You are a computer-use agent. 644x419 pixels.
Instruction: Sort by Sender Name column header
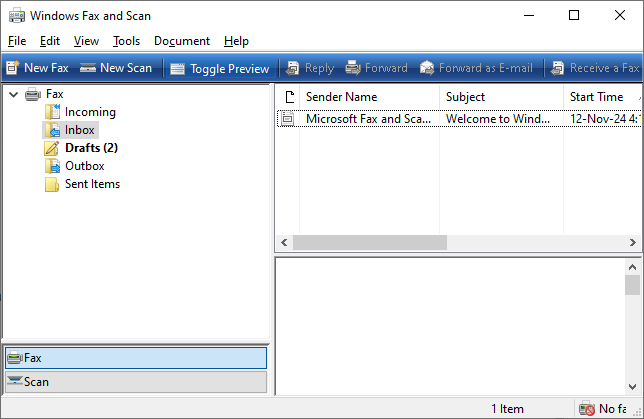point(370,97)
